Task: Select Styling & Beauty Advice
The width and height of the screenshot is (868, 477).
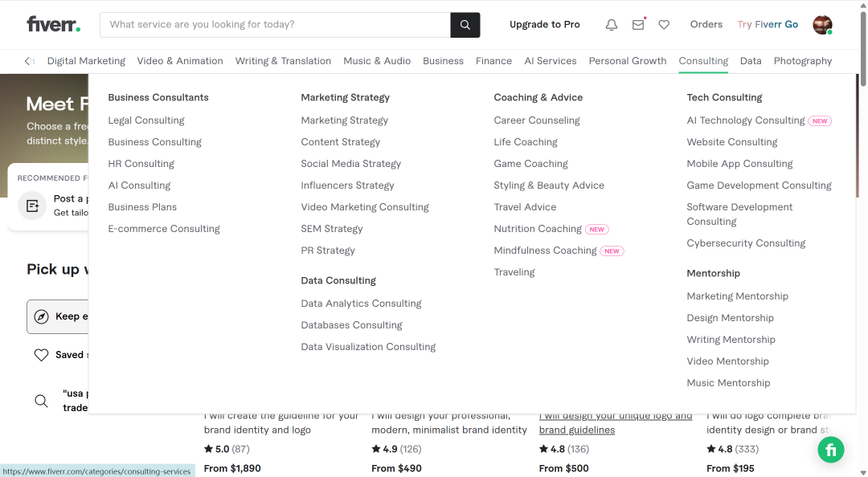Action: (549, 185)
